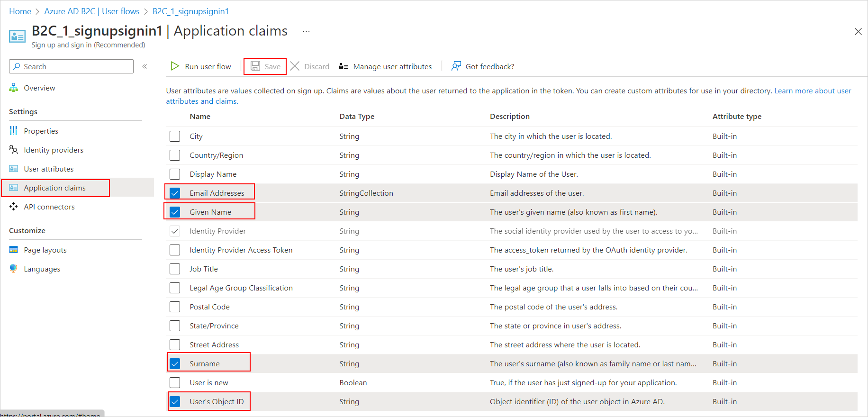Click the Languages globe icon
Image resolution: width=868 pixels, height=417 pixels.
click(14, 269)
